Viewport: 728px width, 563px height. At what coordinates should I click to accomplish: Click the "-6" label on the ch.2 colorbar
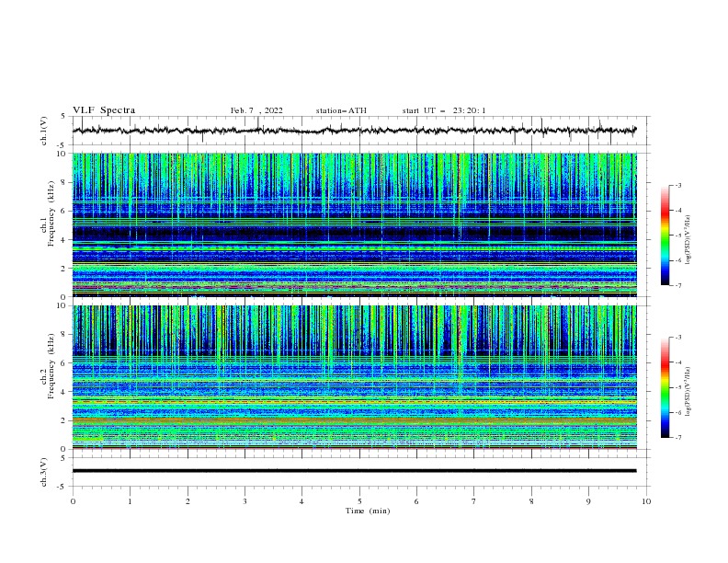tap(677, 412)
